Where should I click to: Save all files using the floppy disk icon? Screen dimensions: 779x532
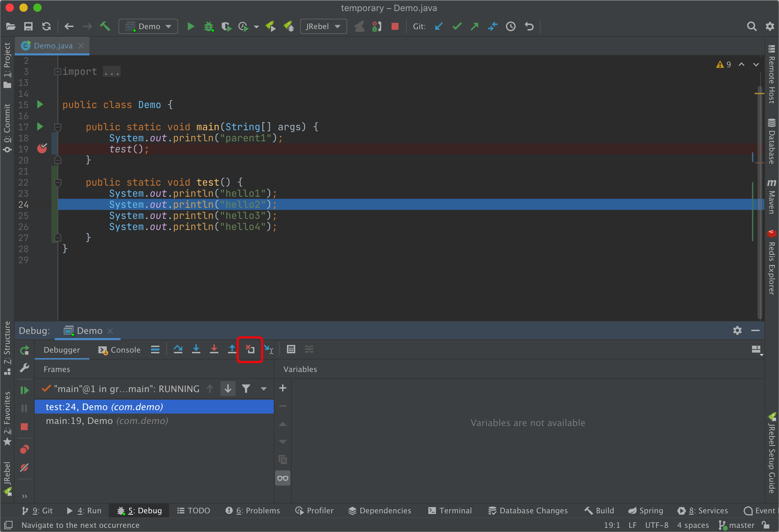28,26
